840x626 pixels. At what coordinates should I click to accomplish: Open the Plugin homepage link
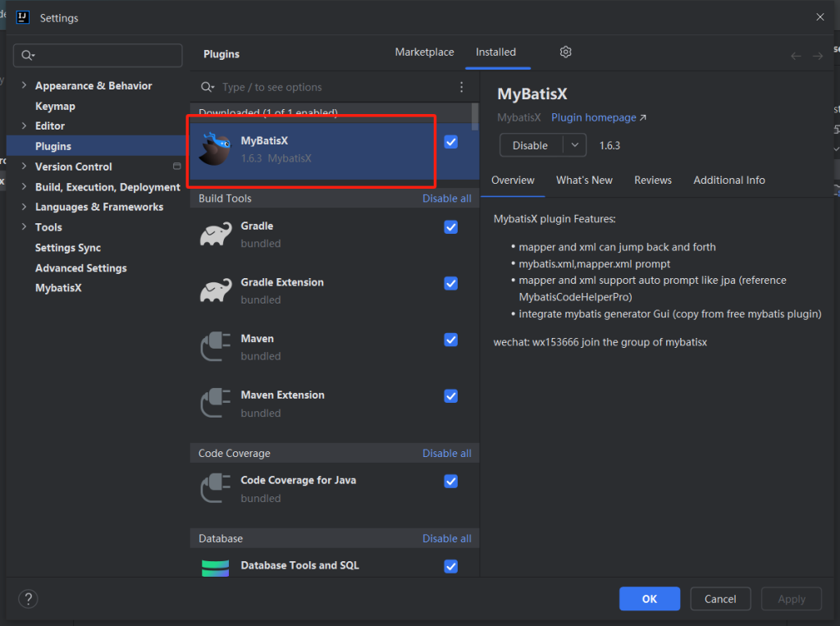(x=598, y=118)
